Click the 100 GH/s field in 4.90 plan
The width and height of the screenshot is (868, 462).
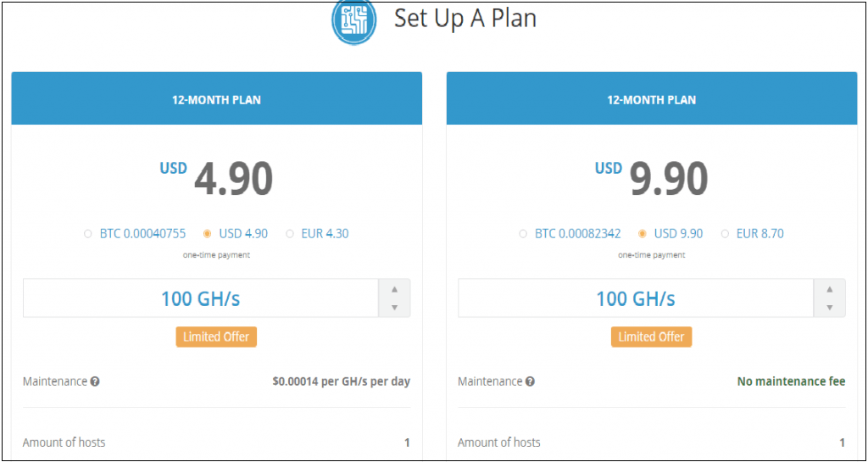click(x=200, y=298)
